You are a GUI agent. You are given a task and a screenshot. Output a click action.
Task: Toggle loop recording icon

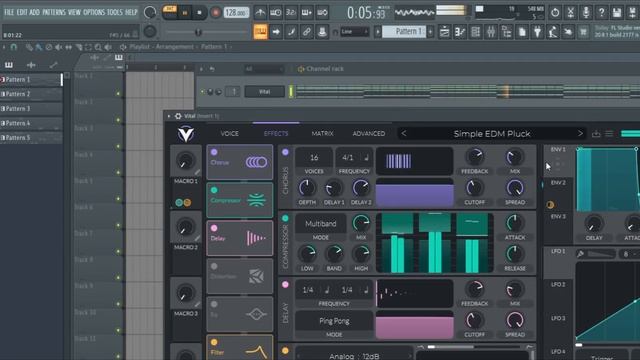(x=322, y=13)
